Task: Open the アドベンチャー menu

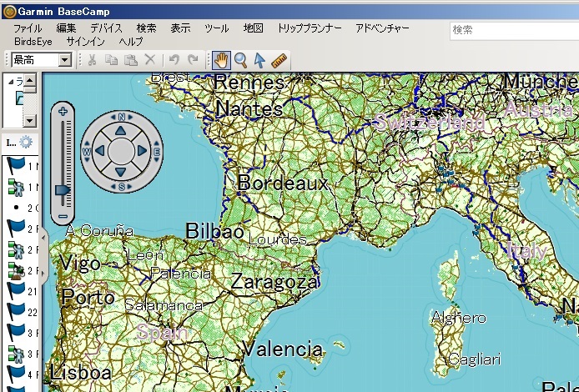Action: pyautogui.click(x=382, y=28)
